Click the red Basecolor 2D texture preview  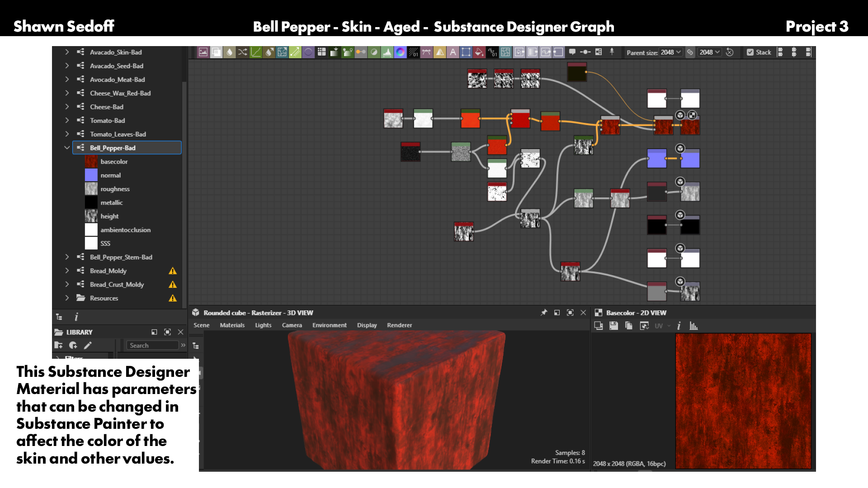pos(743,401)
